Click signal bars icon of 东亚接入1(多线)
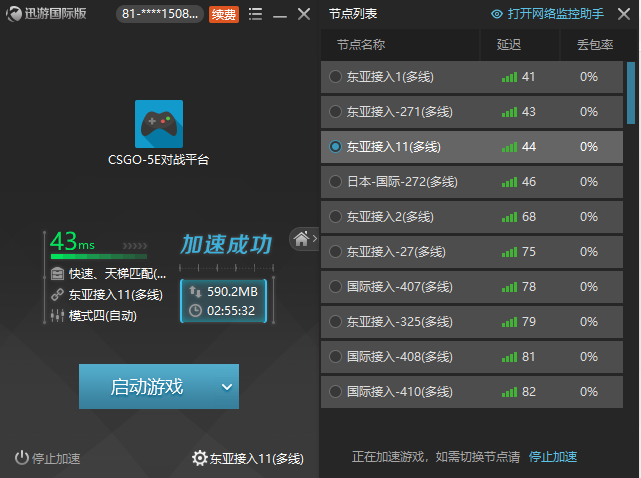The image size is (641, 478). tap(509, 77)
